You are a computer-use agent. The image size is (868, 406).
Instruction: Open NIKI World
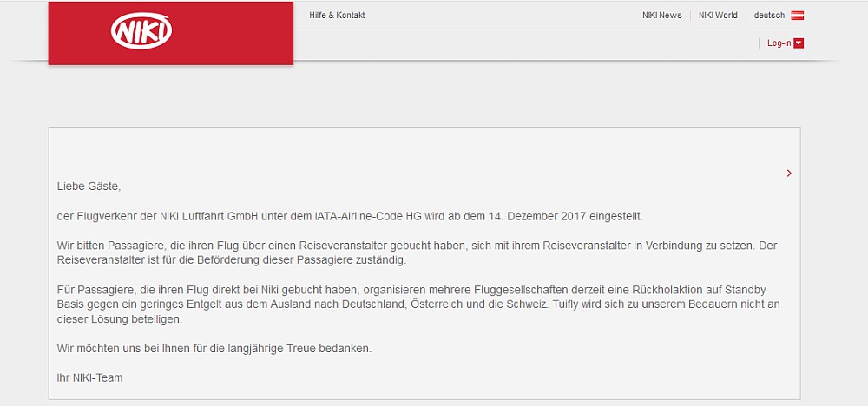[x=718, y=16]
